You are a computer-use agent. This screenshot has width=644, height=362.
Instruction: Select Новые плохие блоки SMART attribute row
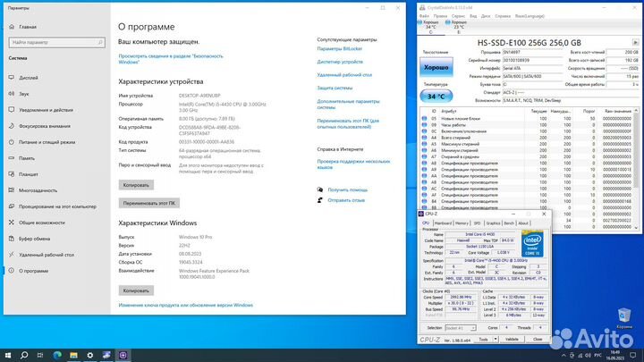(526, 119)
